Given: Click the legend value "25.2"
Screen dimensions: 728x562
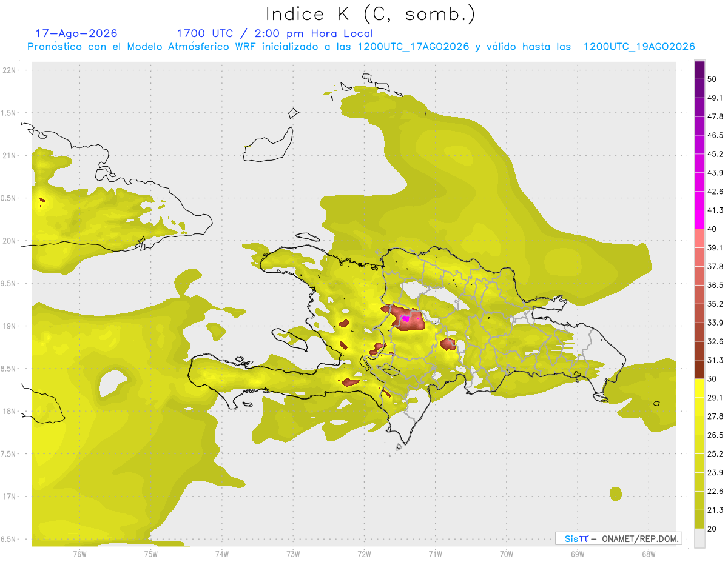Looking at the screenshot, I should pyautogui.click(x=715, y=454).
